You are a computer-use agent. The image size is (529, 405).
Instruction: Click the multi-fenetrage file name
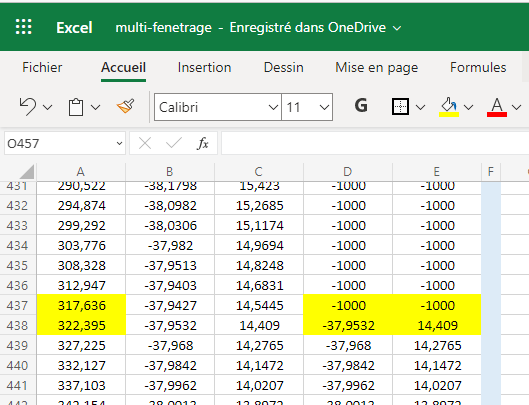(x=164, y=27)
